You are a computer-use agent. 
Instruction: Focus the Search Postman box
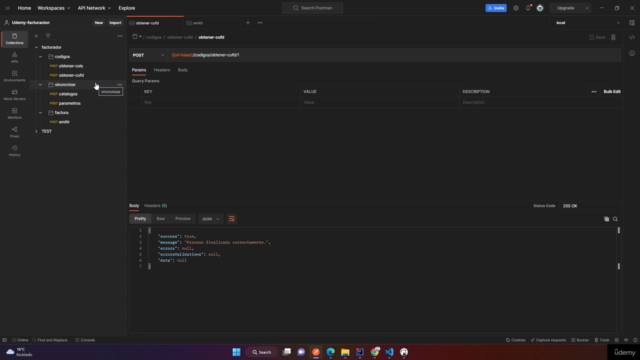312,8
